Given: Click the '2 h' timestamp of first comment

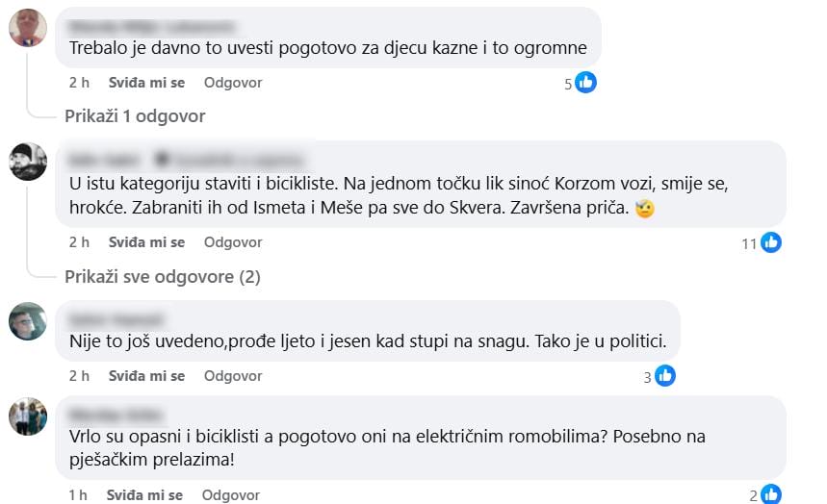Looking at the screenshot, I should pyautogui.click(x=79, y=83).
